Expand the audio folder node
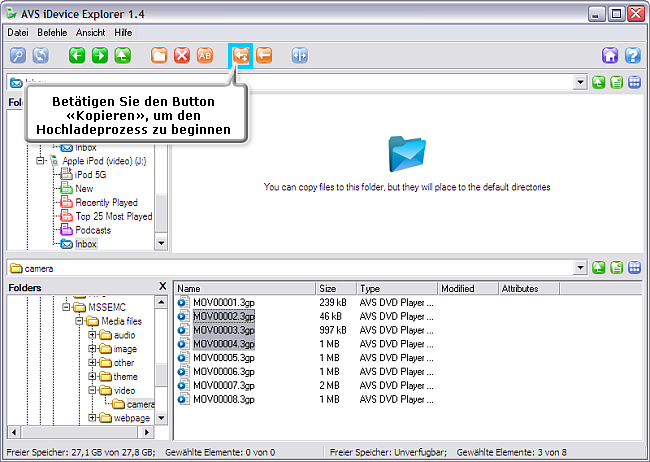 point(92,335)
